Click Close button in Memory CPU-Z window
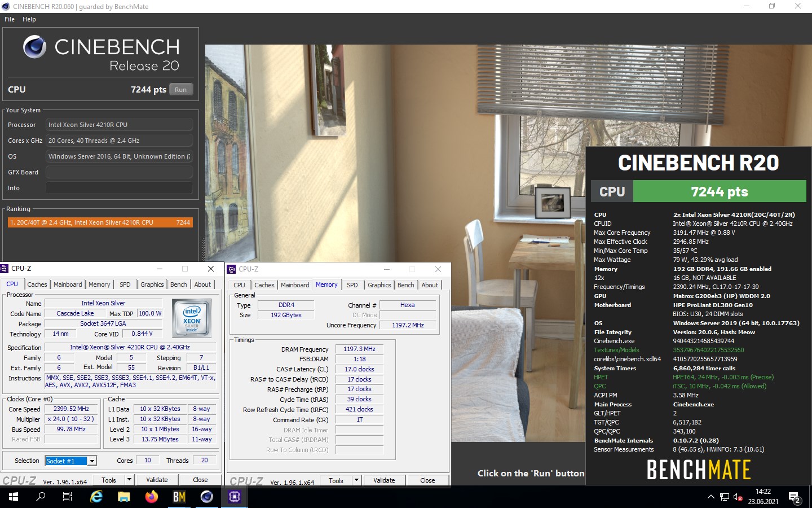Viewport: 812px width, 508px height. click(427, 480)
